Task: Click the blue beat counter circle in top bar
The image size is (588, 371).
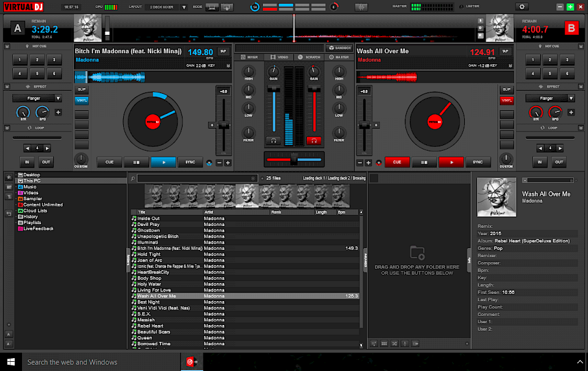Action: point(255,7)
